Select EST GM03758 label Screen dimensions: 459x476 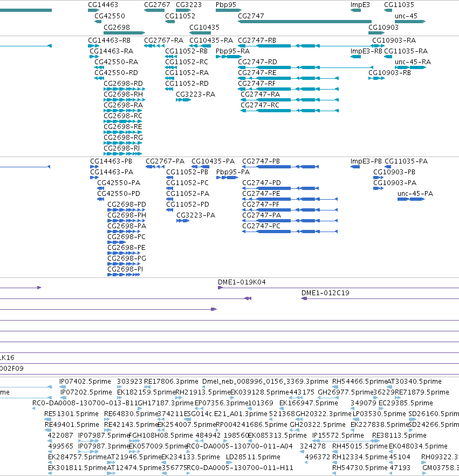point(441,468)
